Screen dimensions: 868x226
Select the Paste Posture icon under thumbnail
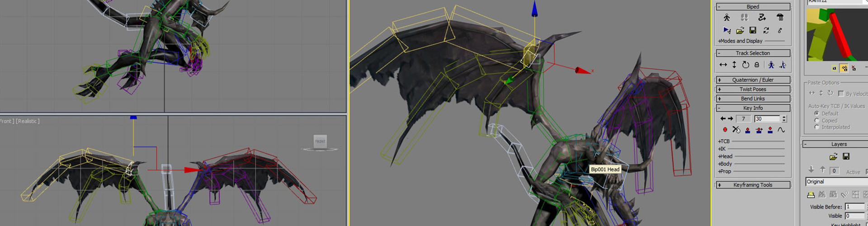835,68
